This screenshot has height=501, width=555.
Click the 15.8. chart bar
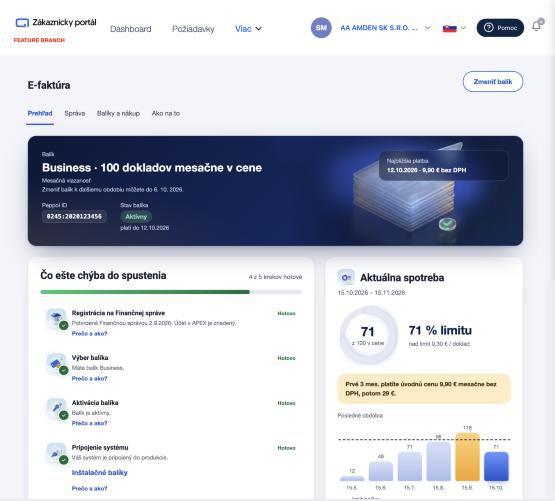point(439,461)
